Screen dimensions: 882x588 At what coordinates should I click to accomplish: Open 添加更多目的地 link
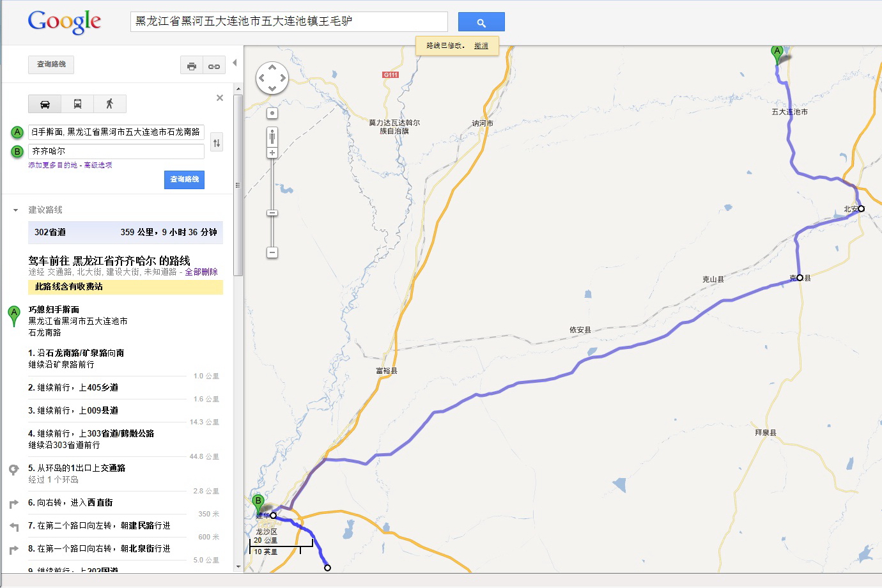point(53,165)
